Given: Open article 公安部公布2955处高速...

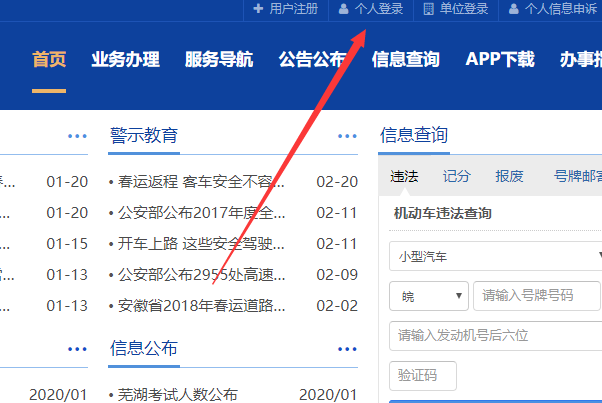Looking at the screenshot, I should [201, 275].
